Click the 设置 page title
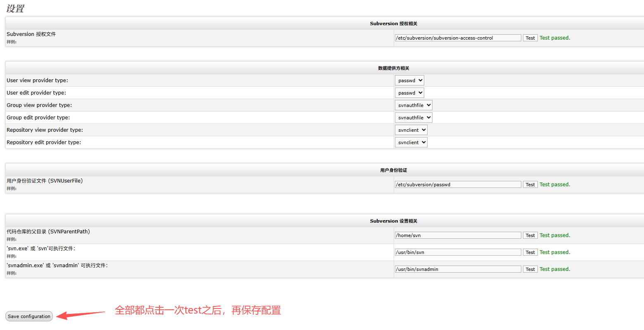Viewport: 644px width, 330px height. point(14,8)
